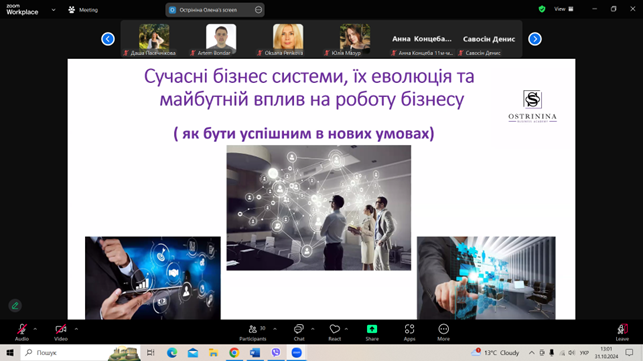Expand caret next to Participants

pyautogui.click(x=275, y=329)
